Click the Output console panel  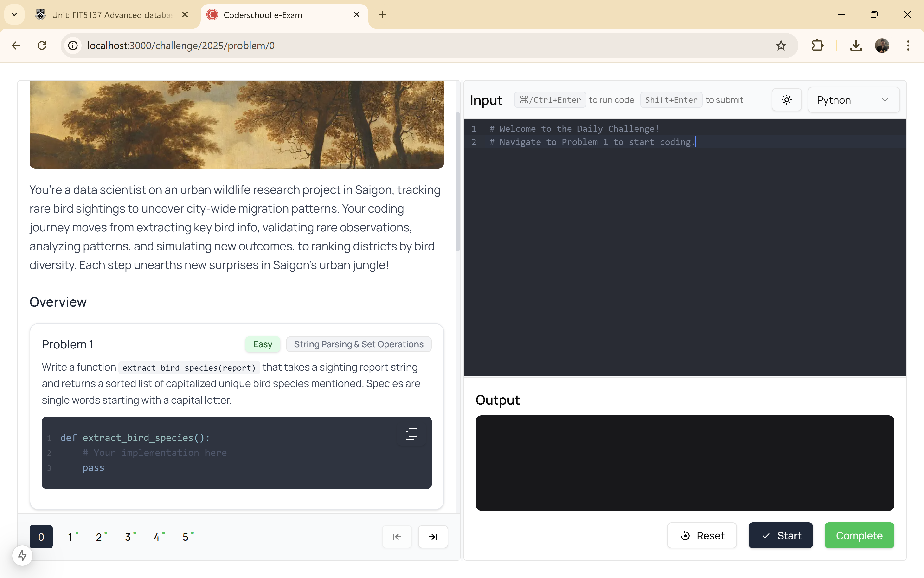pos(685,463)
